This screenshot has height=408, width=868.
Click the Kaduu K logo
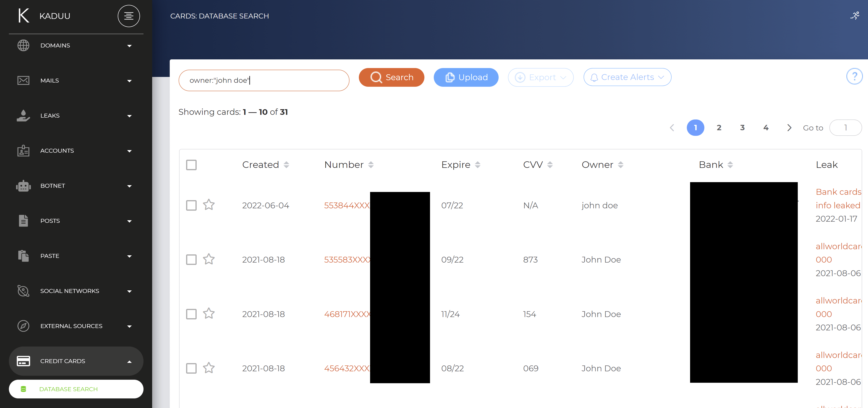tap(24, 16)
